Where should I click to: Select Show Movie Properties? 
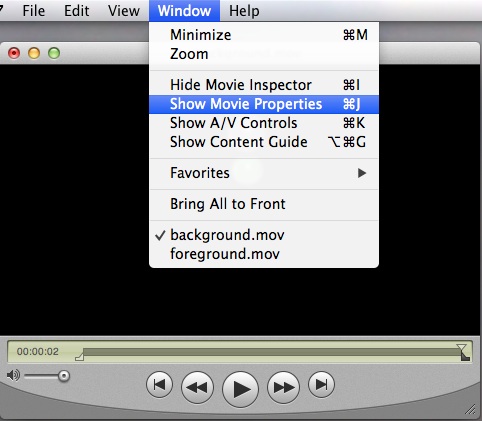pyautogui.click(x=264, y=104)
